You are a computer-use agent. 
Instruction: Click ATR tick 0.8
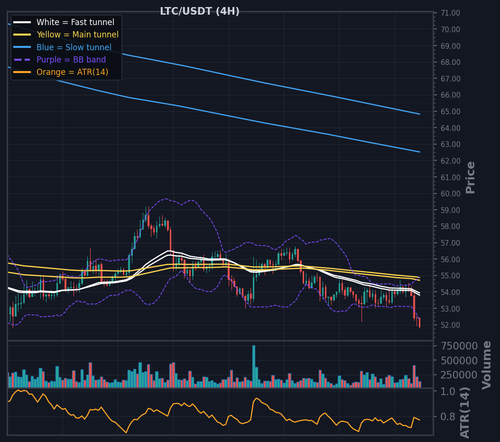[448, 417]
